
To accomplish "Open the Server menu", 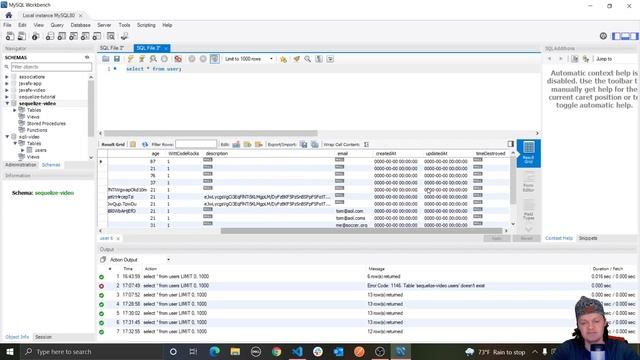I will click(104, 25).
